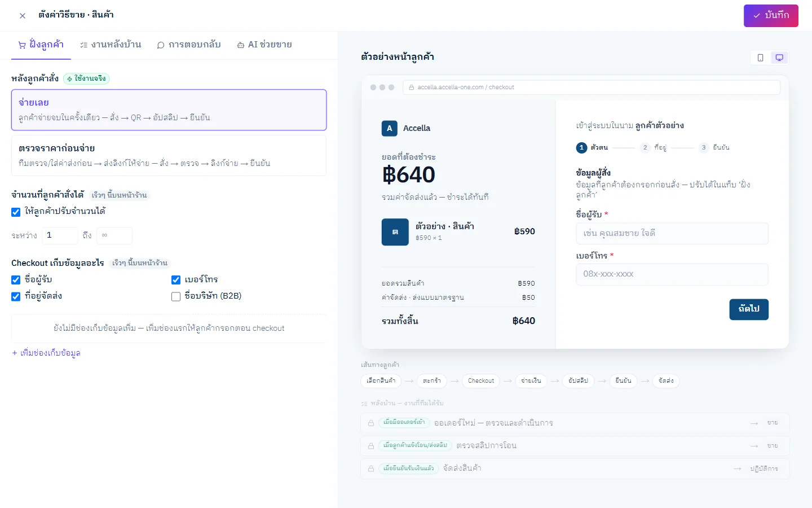Click เพิ่มช่องเก็บข้อมูล link

46,353
